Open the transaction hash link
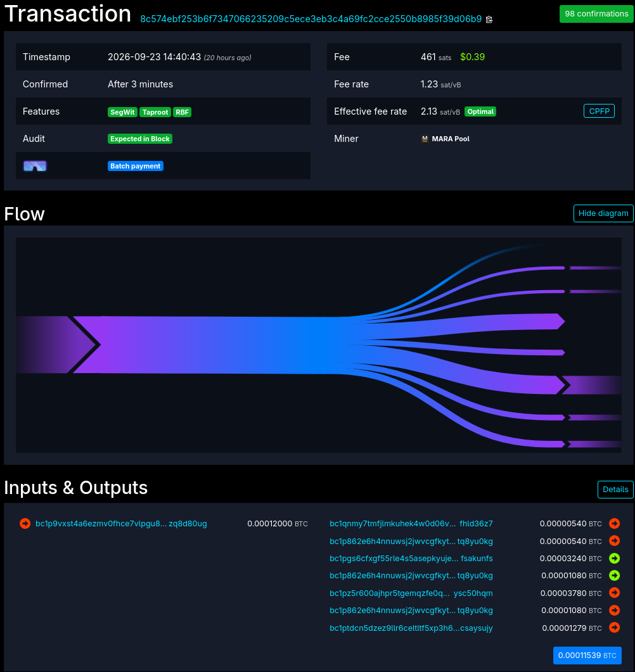The image size is (635, 672). tap(311, 19)
